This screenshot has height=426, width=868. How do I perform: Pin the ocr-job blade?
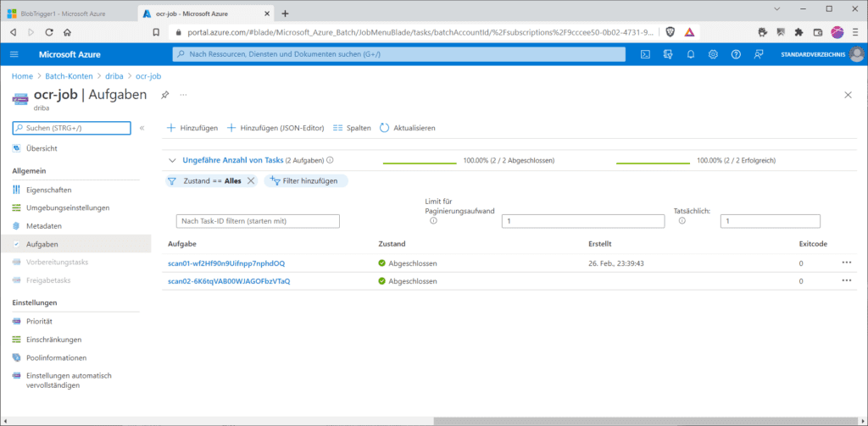pos(164,95)
